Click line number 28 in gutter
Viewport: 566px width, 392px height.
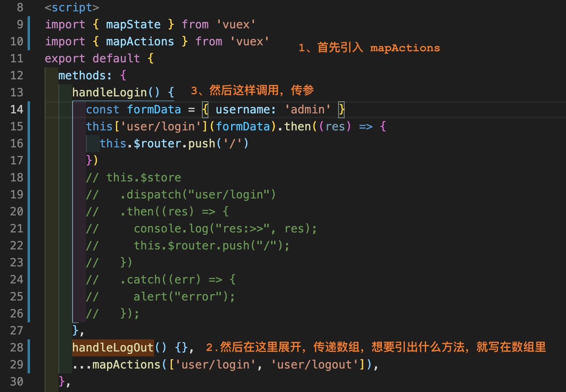pos(17,347)
